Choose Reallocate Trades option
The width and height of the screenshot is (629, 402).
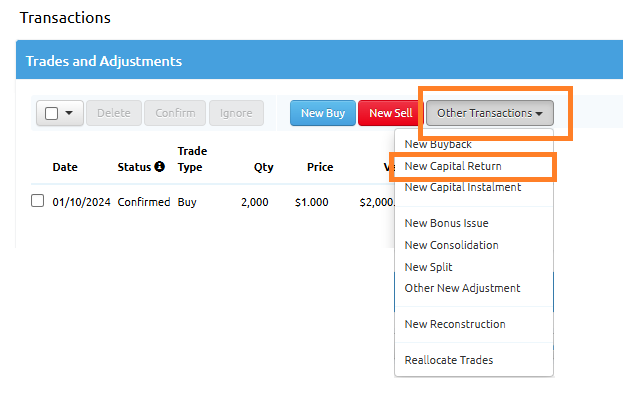[x=448, y=360]
